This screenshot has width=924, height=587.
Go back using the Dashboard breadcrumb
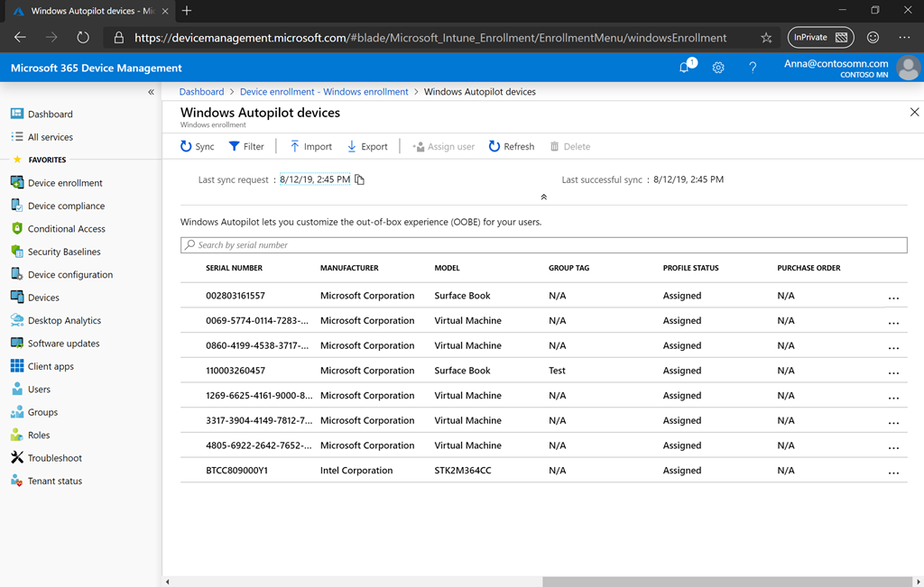pyautogui.click(x=201, y=91)
